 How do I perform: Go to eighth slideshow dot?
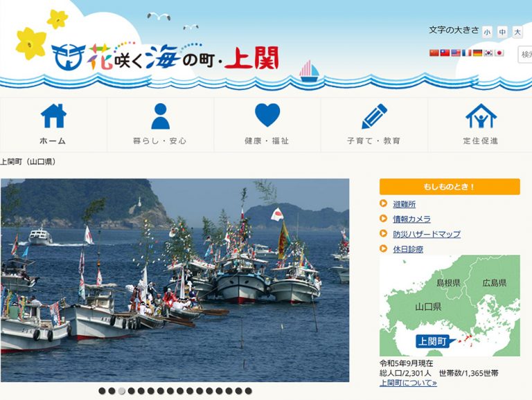(170, 391)
